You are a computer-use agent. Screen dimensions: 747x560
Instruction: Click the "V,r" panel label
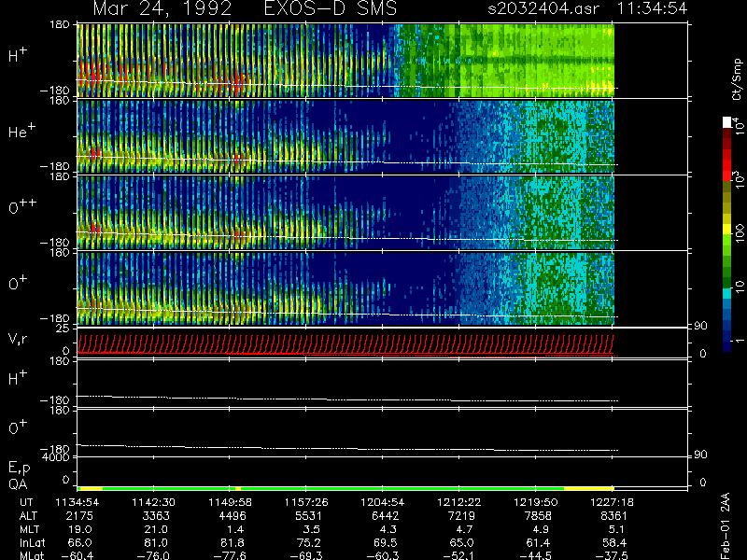(x=18, y=339)
